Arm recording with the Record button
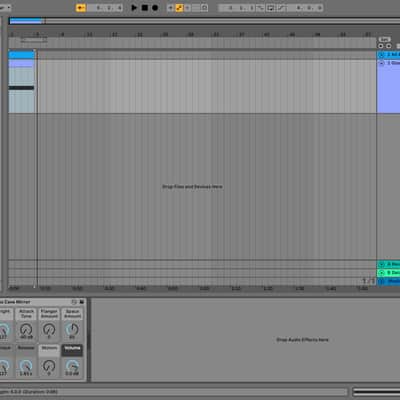This screenshot has height=400, width=400. point(155,8)
